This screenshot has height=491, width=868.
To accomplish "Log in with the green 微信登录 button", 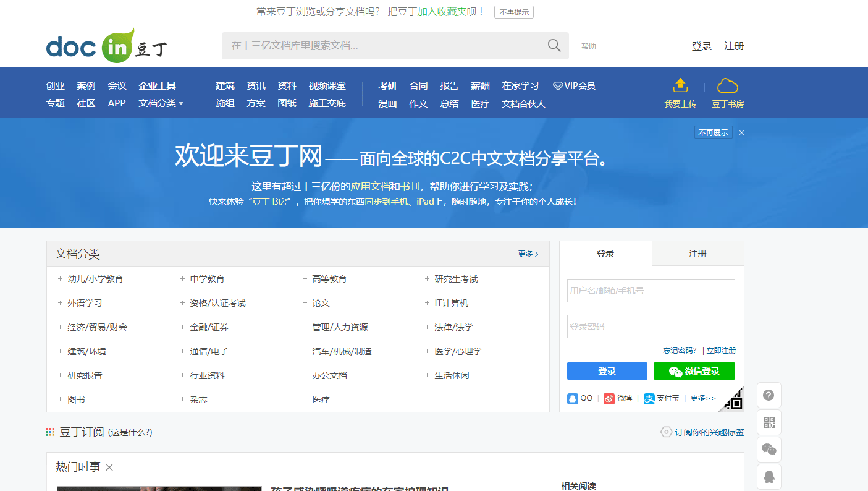I will [694, 370].
